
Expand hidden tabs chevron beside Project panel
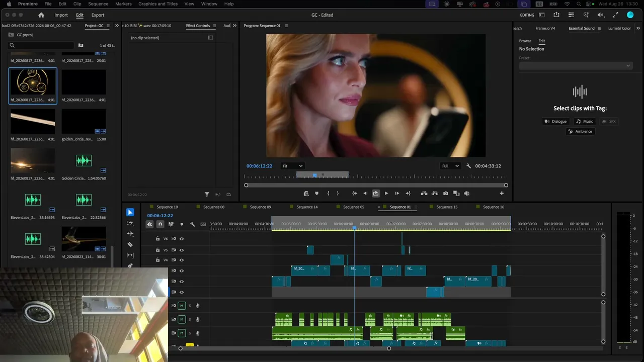(x=117, y=26)
